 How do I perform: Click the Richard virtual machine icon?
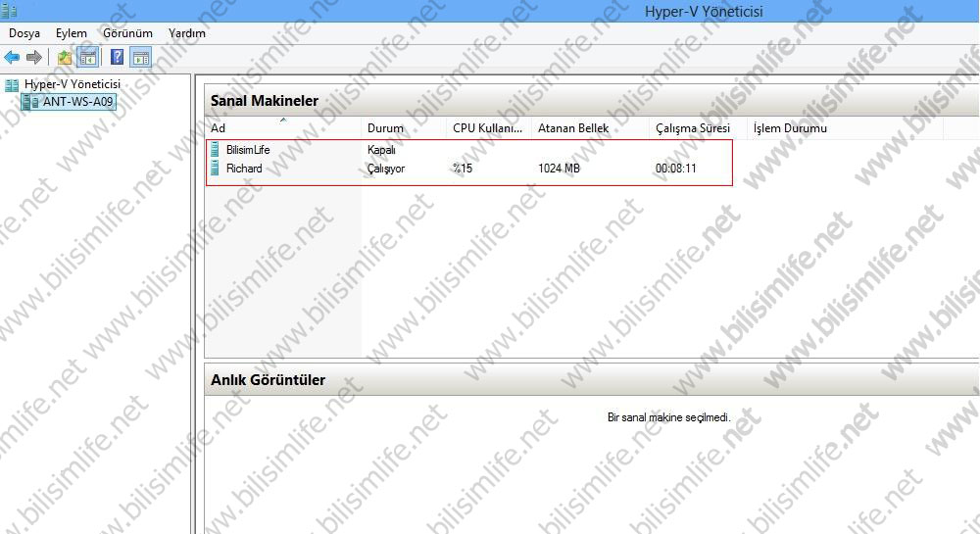[x=216, y=169]
